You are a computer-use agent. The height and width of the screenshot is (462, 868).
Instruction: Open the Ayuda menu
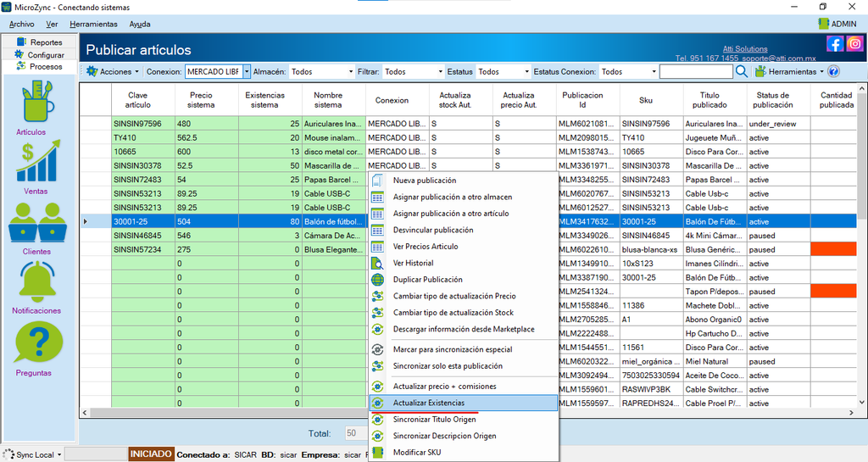pos(140,24)
